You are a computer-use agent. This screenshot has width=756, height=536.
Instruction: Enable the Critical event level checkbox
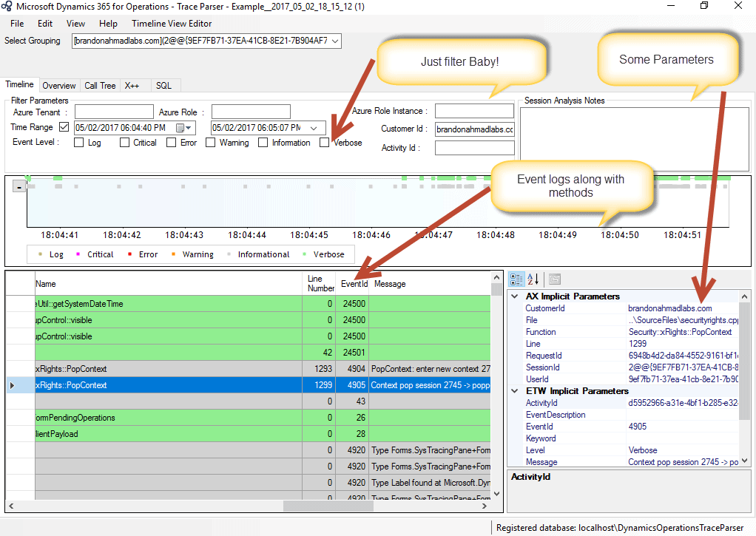click(x=124, y=143)
